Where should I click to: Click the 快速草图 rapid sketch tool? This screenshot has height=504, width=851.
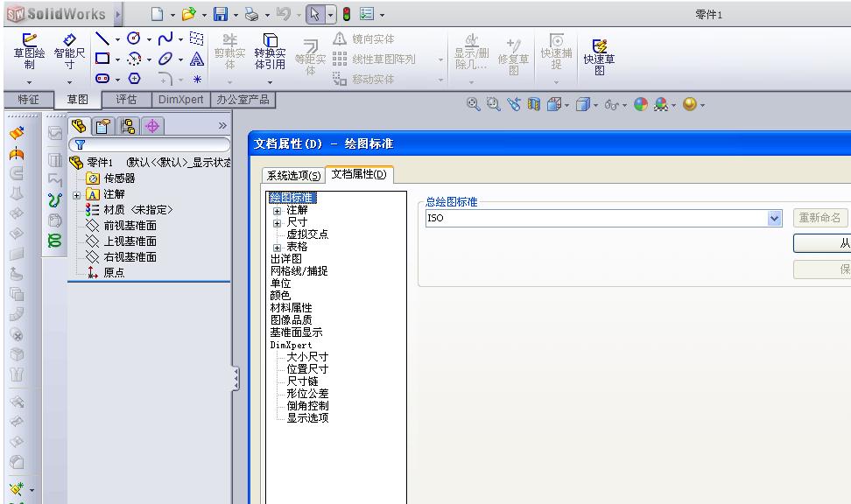(x=599, y=56)
